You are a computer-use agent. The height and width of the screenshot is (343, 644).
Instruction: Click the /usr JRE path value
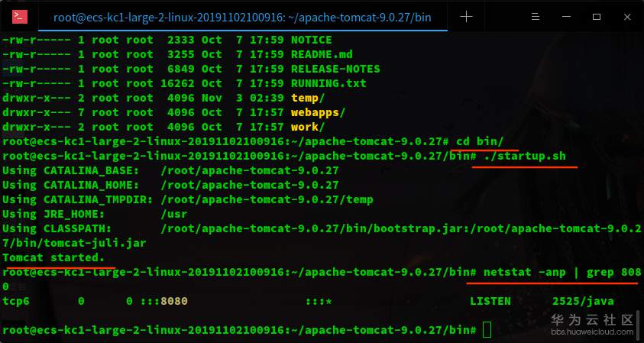pyautogui.click(x=174, y=214)
